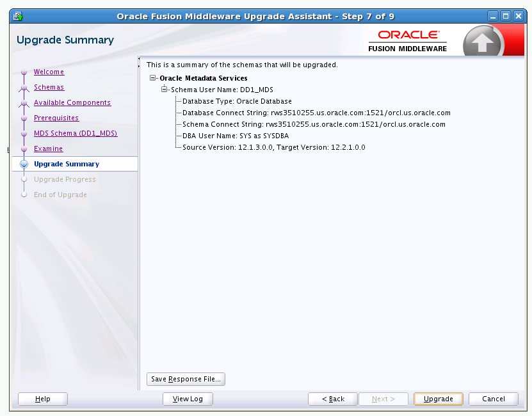Viewport: 532px width, 416px height.
Task: Return to the Examine step
Action: pos(48,148)
